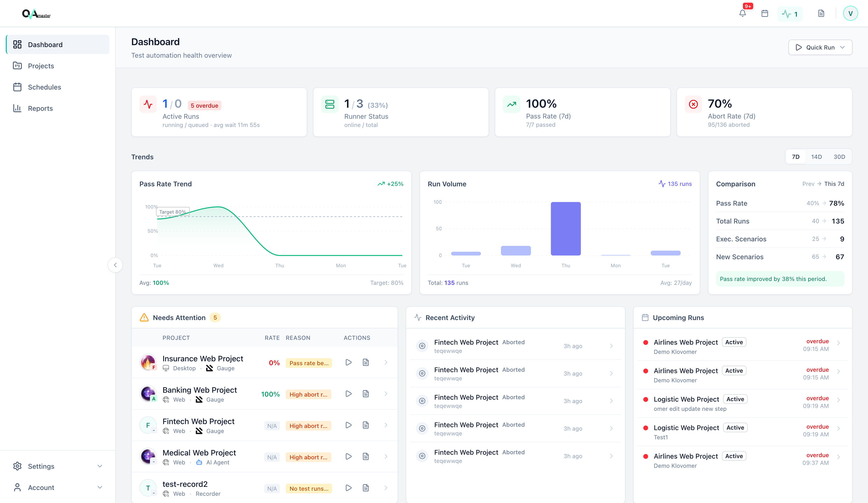Switch trends range to 14D
Viewport: 868px width, 503px height.
(816, 157)
